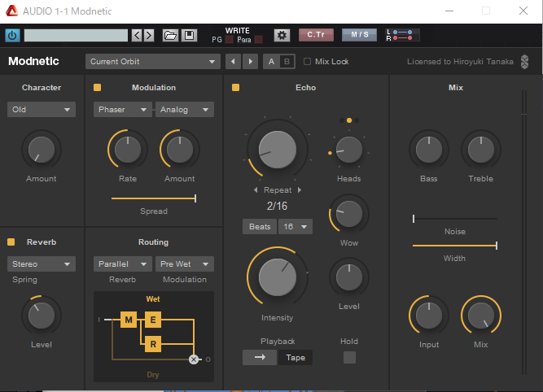
Task: Open the Analog modulation mode dropdown
Action: [x=185, y=110]
